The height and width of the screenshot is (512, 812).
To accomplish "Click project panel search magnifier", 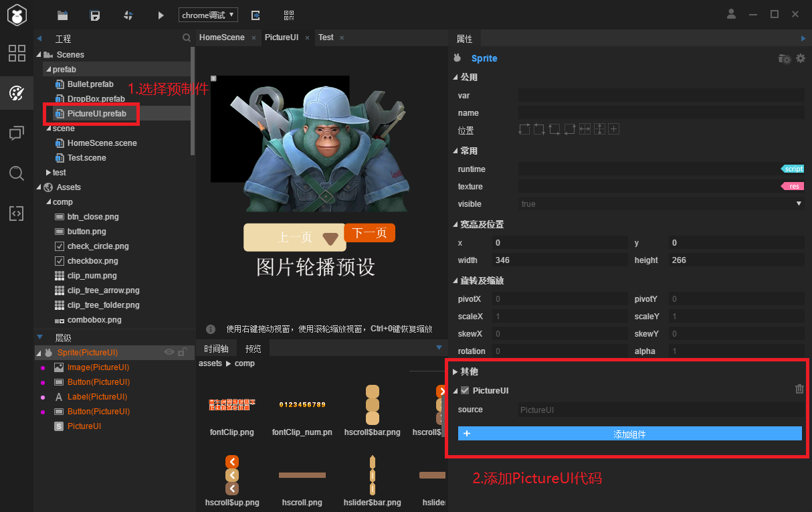I will (x=187, y=39).
